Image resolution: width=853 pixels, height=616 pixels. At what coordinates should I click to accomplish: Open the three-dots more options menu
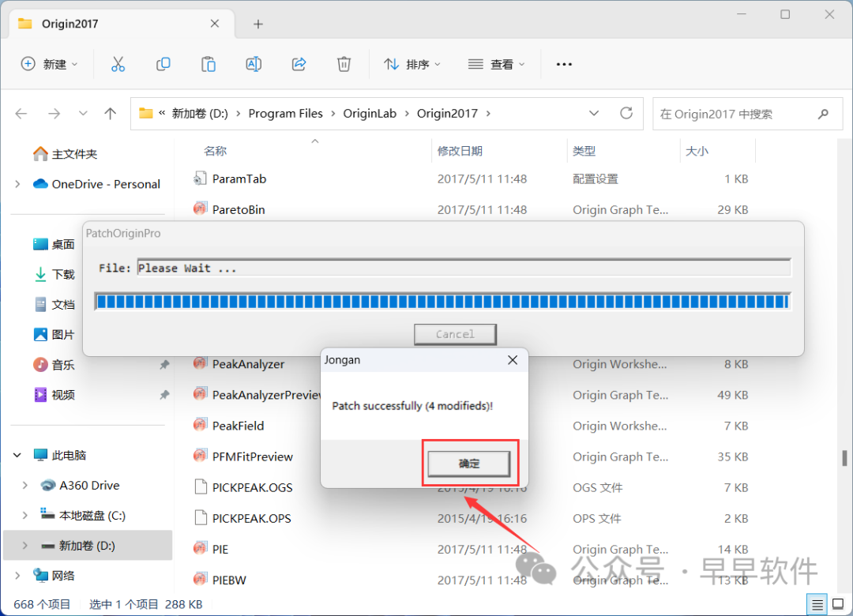point(564,64)
